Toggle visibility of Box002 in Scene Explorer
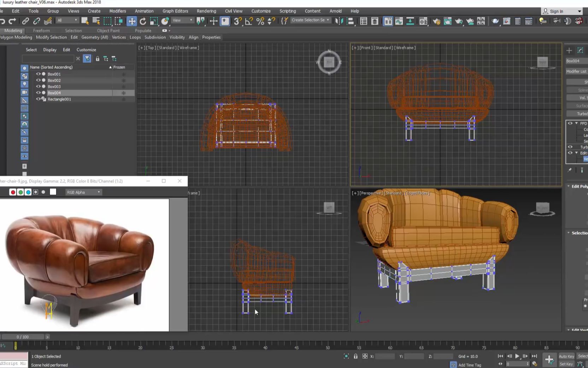The width and height of the screenshot is (588, 368). pos(39,80)
